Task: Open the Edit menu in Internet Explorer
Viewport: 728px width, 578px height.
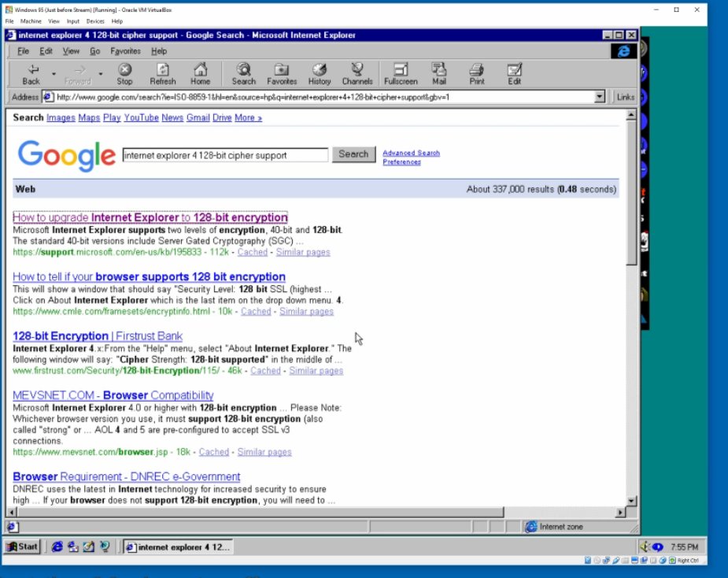Action: coord(46,51)
